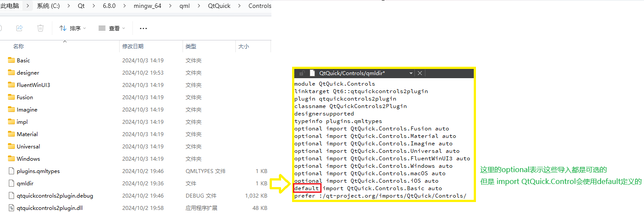Click the 'optional import QtQuick.Controls.Material auto' line
The image size is (644, 213).
(375, 136)
